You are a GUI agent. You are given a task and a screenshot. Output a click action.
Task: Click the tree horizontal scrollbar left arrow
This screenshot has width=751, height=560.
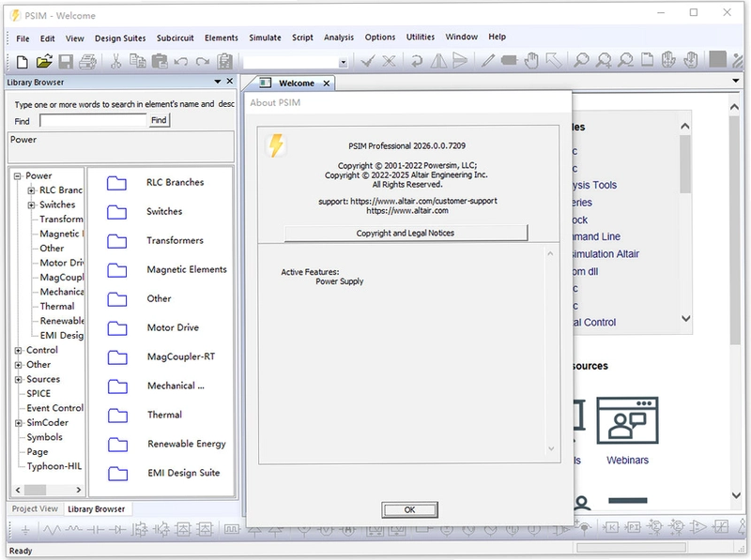tap(18, 491)
